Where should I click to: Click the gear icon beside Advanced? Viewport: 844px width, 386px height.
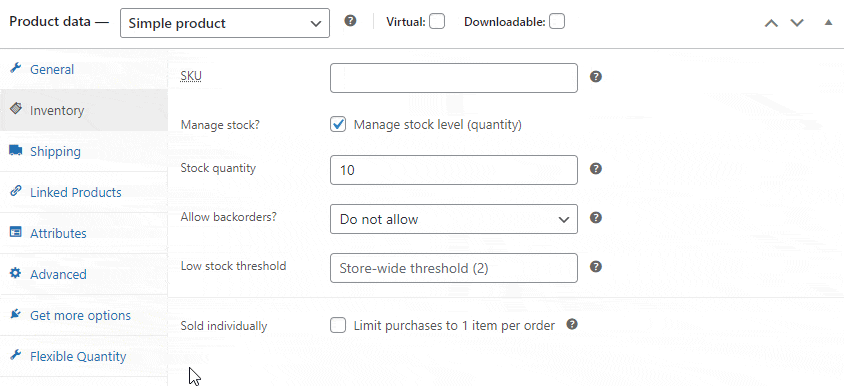click(16, 273)
